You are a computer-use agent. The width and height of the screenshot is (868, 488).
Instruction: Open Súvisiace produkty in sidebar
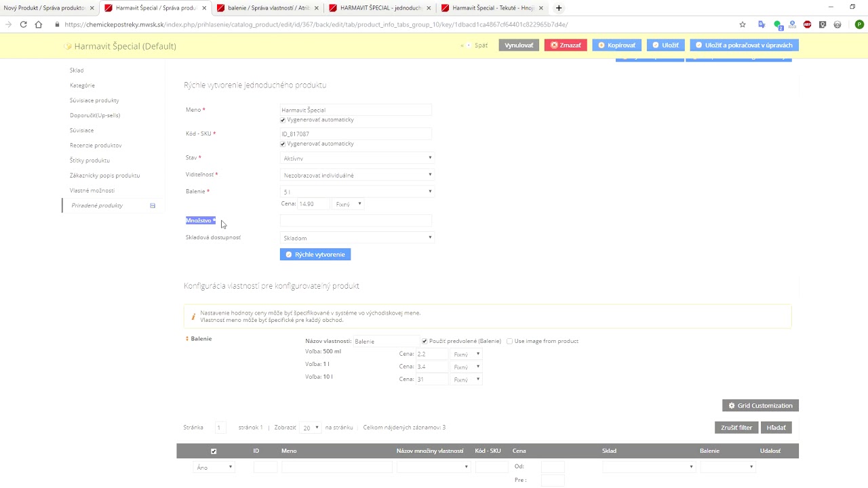coord(94,100)
